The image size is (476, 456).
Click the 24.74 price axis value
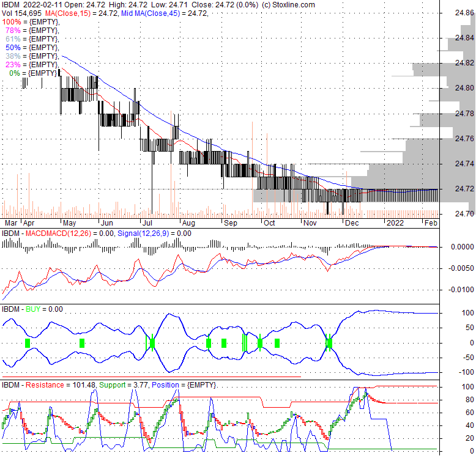click(464, 164)
